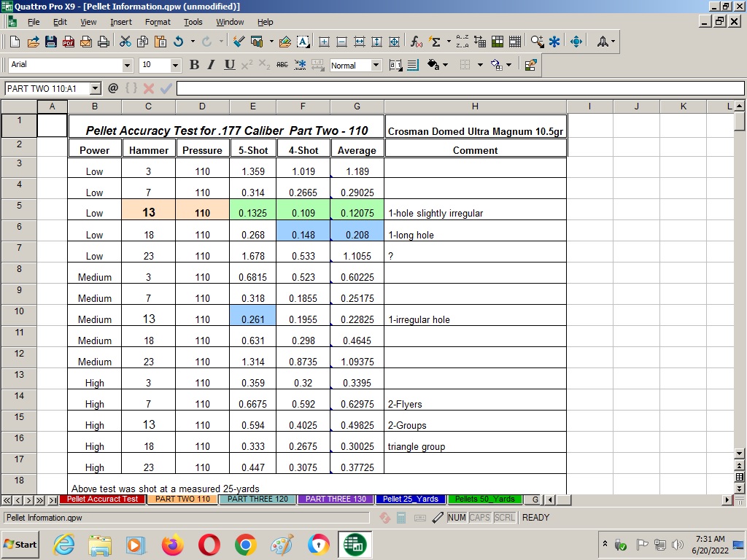Launch Firefox from the taskbar
Image resolution: width=747 pixels, height=560 pixels.
pos(172,545)
